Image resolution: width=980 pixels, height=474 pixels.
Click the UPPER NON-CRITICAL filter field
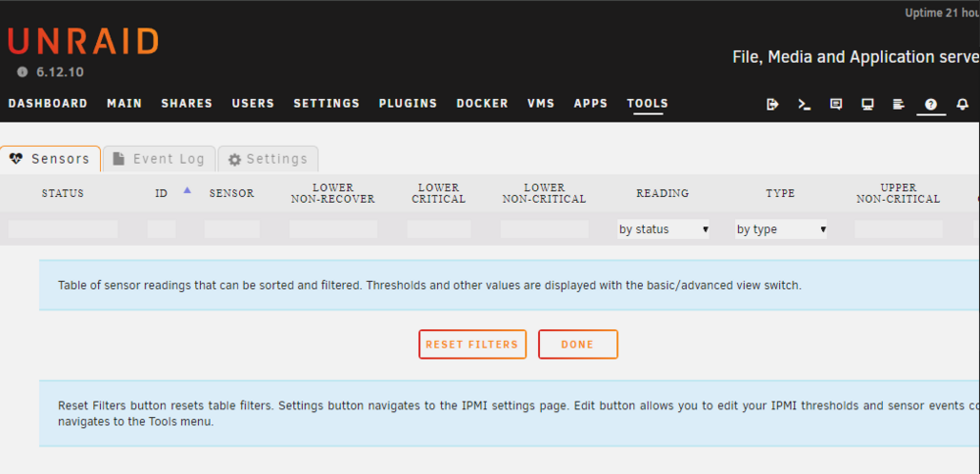point(898,229)
